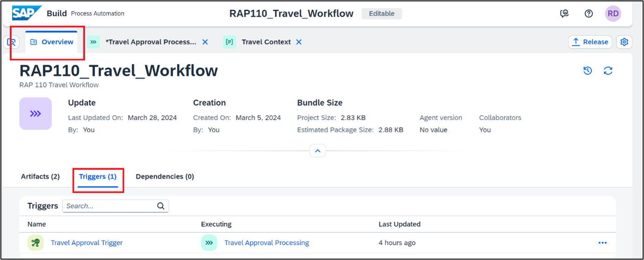The image size is (644, 260).
Task: Click the version history clock icon
Action: pos(588,71)
